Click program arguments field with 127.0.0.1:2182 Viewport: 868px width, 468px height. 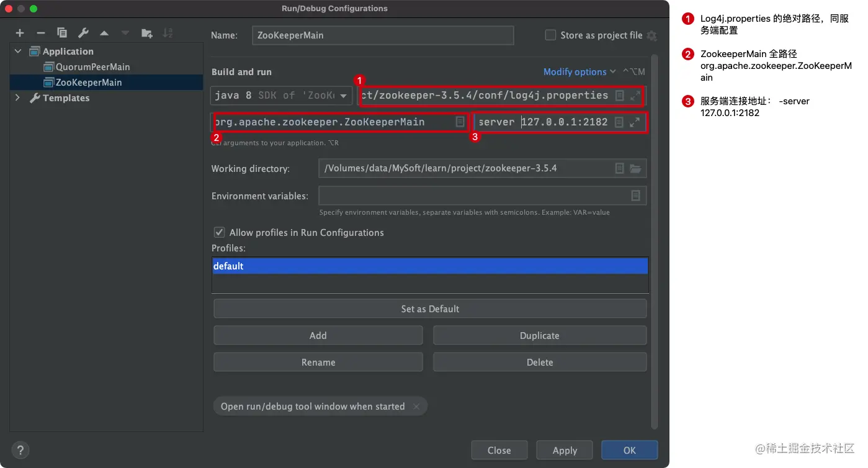(560, 122)
